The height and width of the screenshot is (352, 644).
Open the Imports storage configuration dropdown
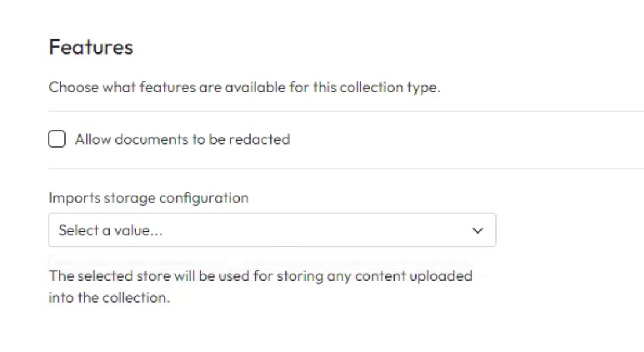pos(272,230)
